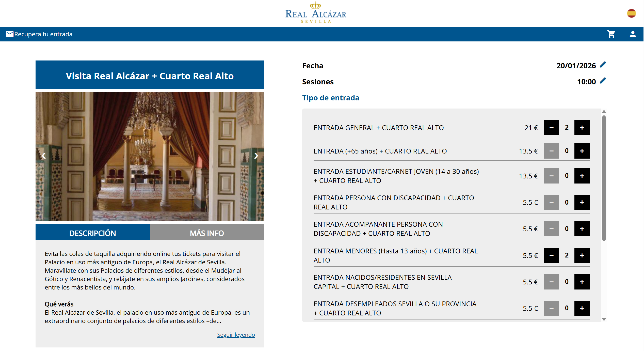This screenshot has width=644, height=351.
Task: Remove one Entrada General ticket
Action: (x=551, y=128)
